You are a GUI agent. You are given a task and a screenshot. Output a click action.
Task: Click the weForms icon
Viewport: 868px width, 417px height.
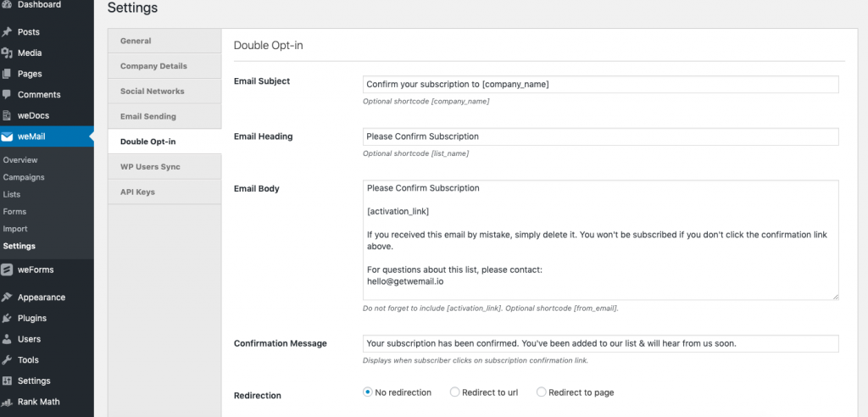point(7,270)
